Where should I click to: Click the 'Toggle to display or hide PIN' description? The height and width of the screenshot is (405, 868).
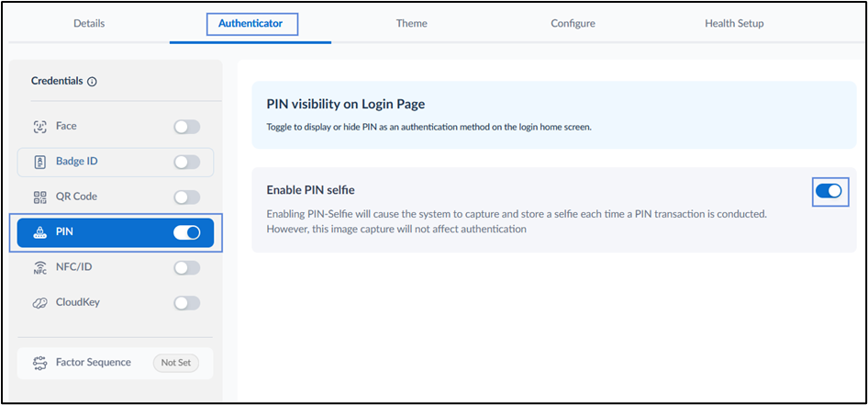click(x=429, y=127)
